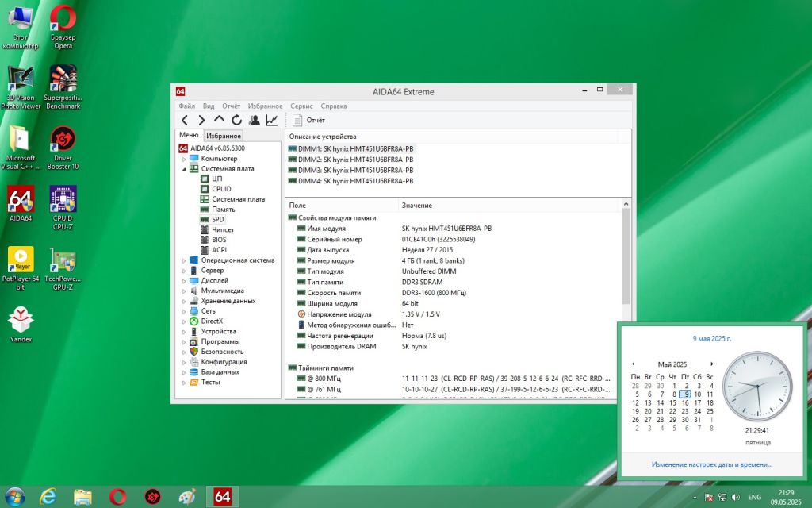Select the CPUID CPU-Z desktop icon

coord(63,208)
